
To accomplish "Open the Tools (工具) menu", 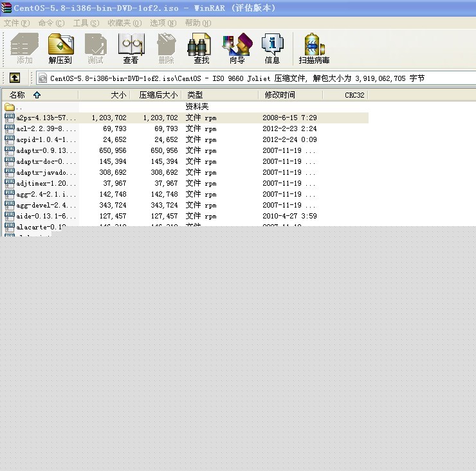I will (86, 23).
